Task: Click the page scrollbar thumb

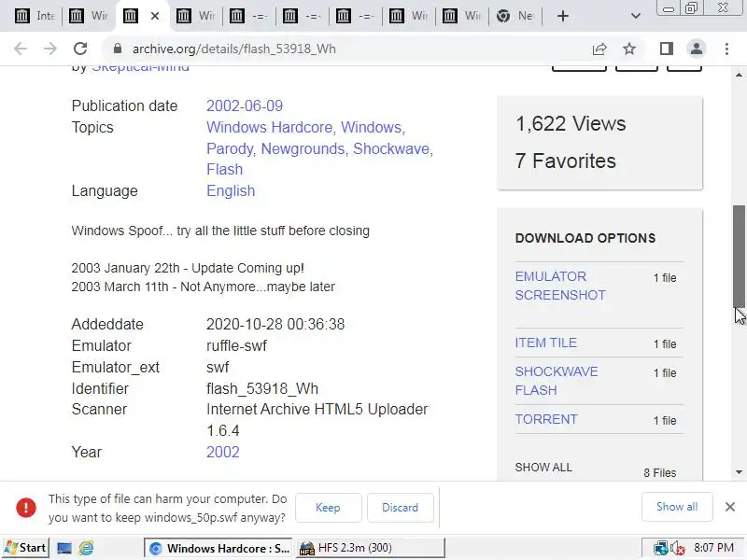Action: [x=739, y=256]
